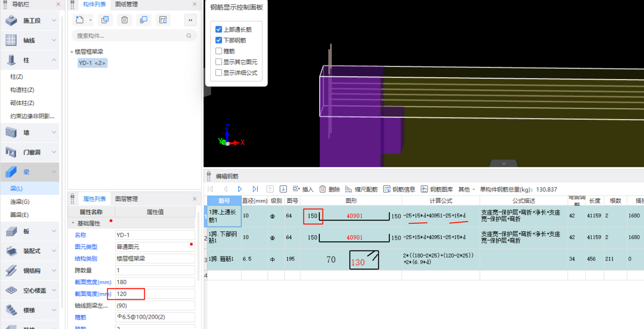Screen dimensions: 644x329
Task: Click the copy component icon
Action: click(x=105, y=20)
